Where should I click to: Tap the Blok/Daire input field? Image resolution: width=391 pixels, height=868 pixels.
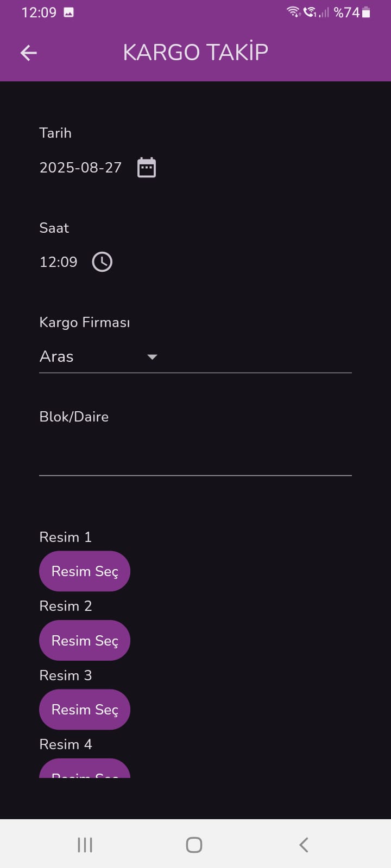195,458
